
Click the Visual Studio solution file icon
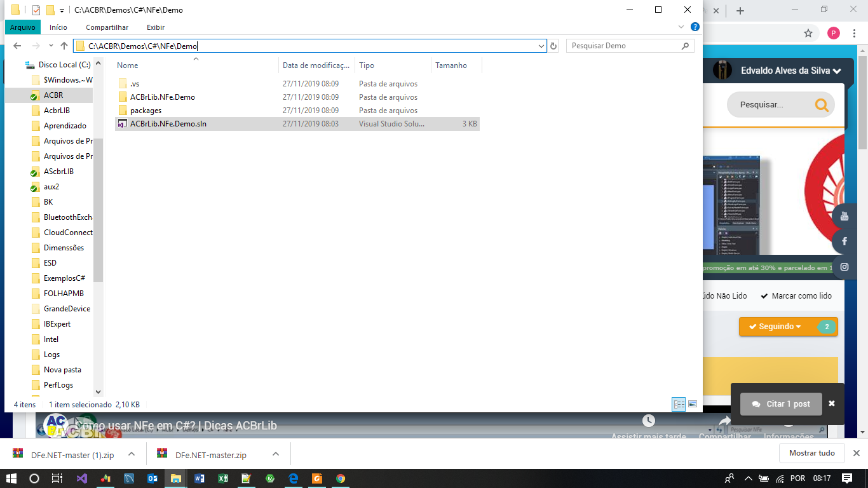(x=123, y=124)
